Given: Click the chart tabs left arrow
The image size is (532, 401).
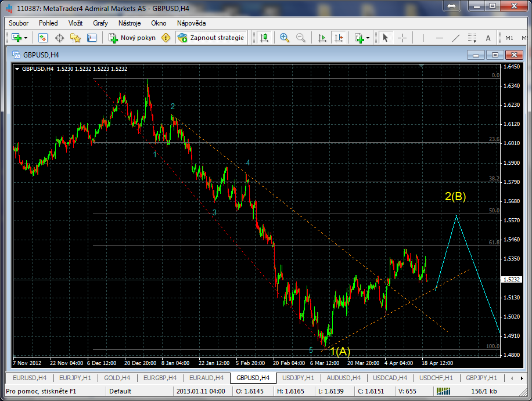Looking at the screenshot, I should pos(512,378).
